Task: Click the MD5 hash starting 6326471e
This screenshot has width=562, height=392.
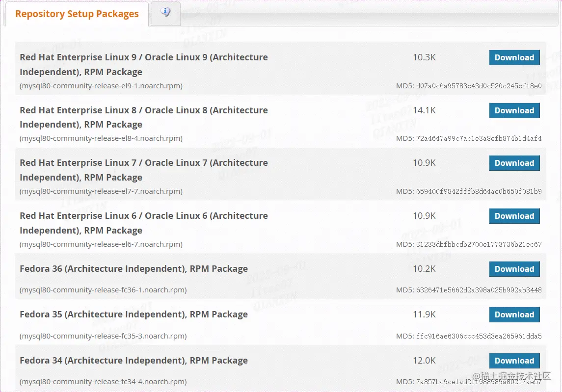Action: coord(479,290)
